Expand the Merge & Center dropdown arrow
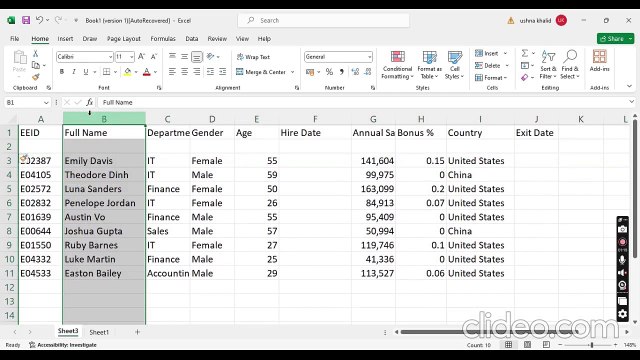The height and width of the screenshot is (360, 640). click(292, 72)
